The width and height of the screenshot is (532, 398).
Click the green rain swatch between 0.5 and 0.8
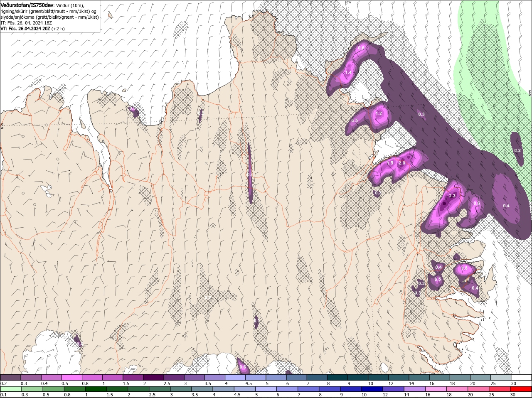(54, 389)
